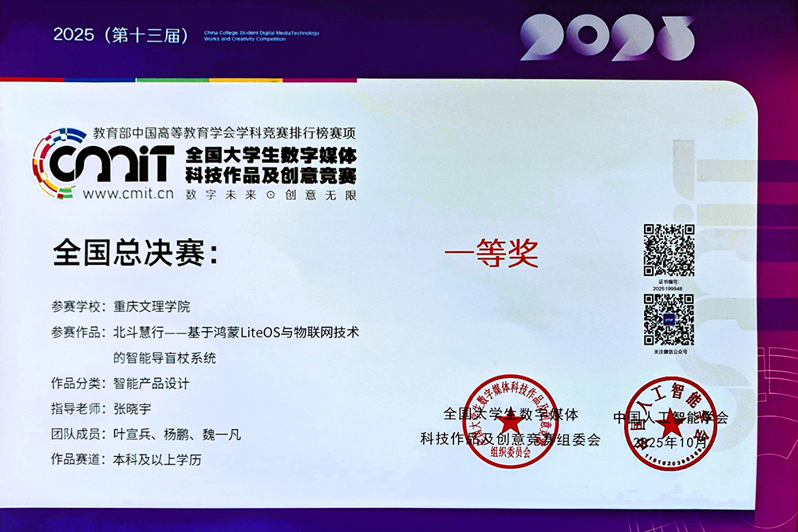Image resolution: width=798 pixels, height=532 pixels.
Task: Click the slogan 数字未来 创意无限
Action: (x=270, y=194)
